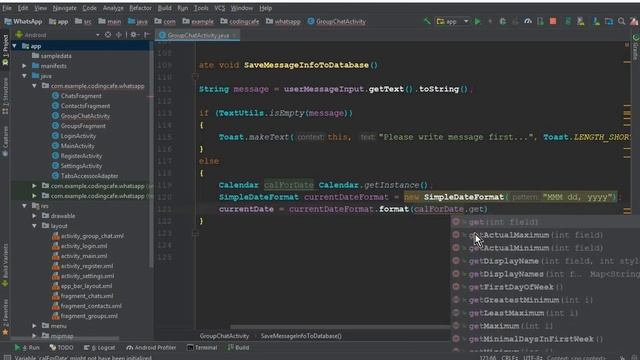Choose getFirstDayOfWeek completion suggestion
Image resolution: width=640 pixels, height=360 pixels.
[x=545, y=287]
